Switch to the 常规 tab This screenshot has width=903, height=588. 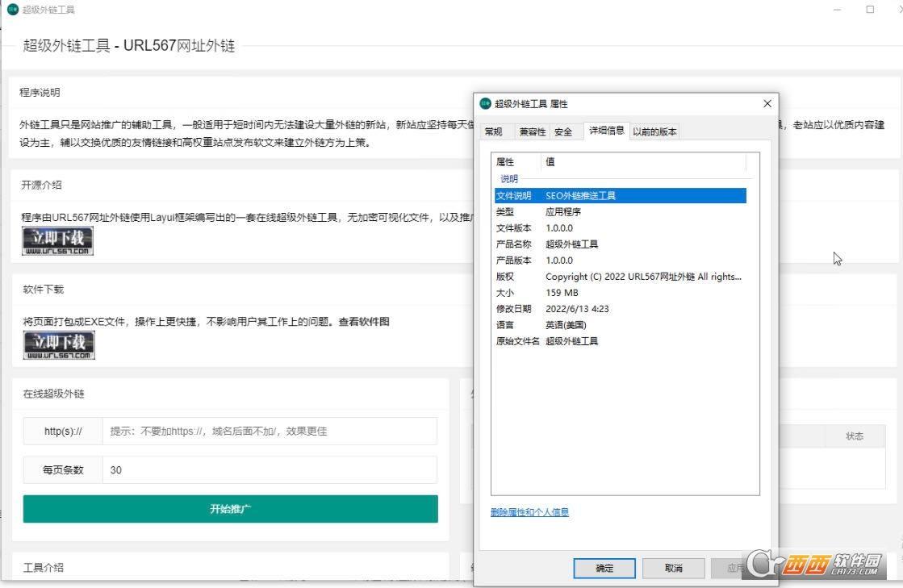coord(494,131)
